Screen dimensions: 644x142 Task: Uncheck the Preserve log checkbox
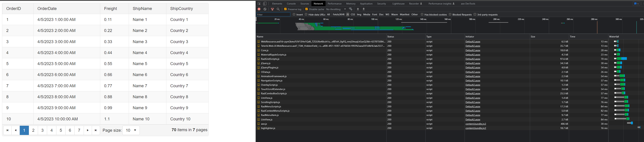pyautogui.click(x=285, y=9)
